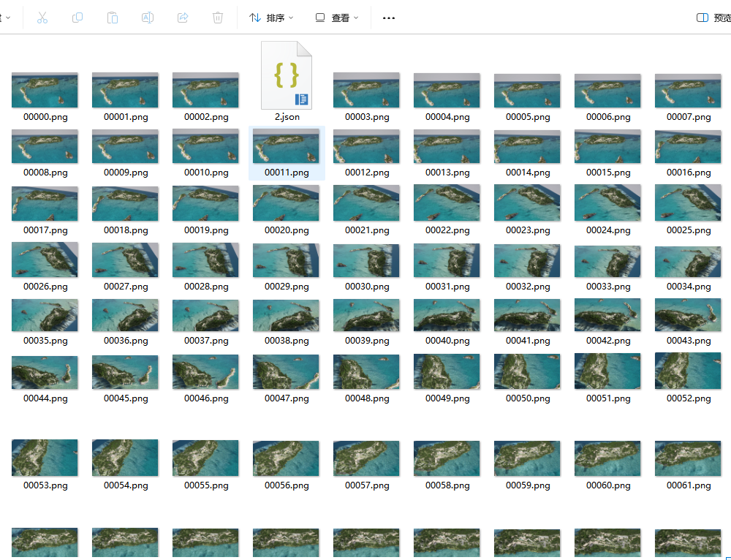Screen dimensions: 731x560
Task: Click the file name 00055.png
Action: (x=206, y=485)
